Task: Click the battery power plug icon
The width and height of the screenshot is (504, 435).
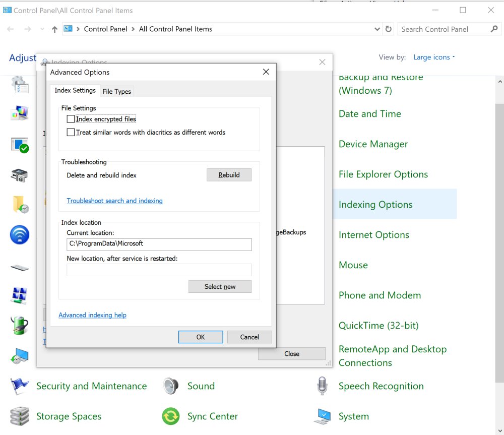Action: (x=19, y=325)
